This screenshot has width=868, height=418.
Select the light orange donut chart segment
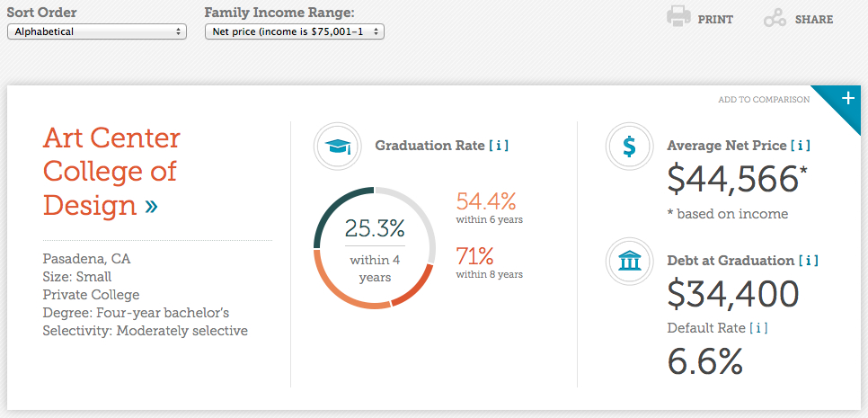point(343,287)
